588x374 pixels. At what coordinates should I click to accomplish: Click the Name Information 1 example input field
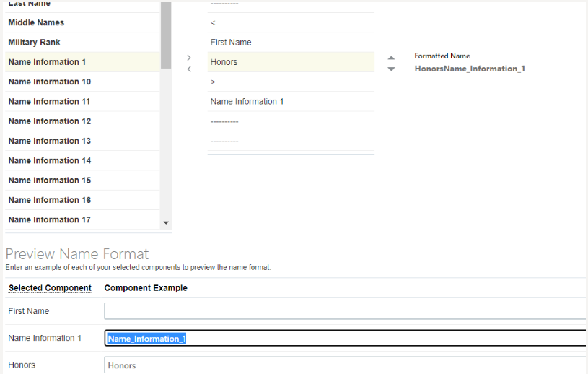[x=346, y=338]
